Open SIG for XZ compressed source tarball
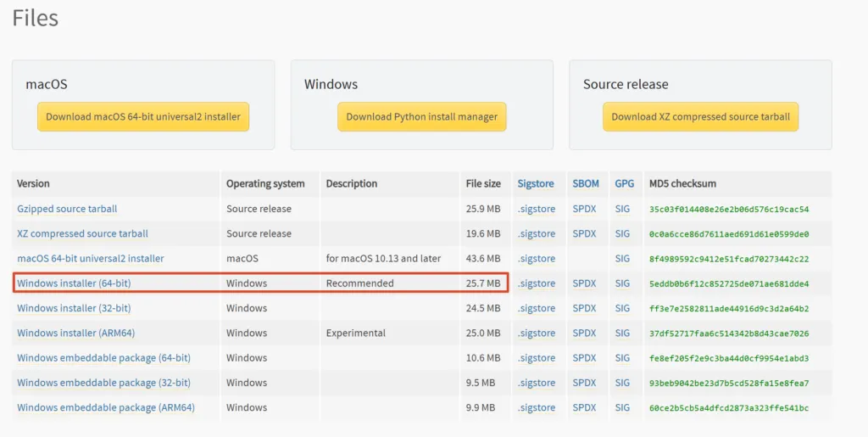Image resolution: width=868 pixels, height=437 pixels. [x=622, y=233]
